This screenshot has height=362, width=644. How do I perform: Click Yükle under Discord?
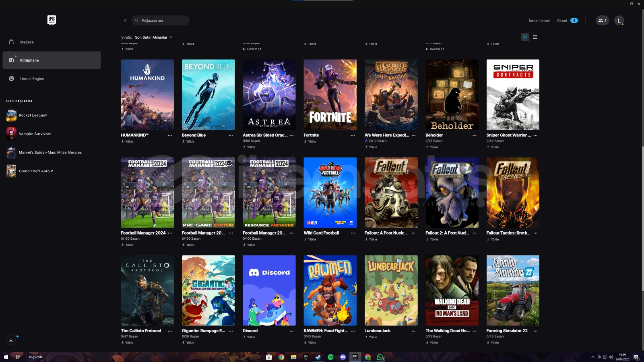click(x=249, y=337)
